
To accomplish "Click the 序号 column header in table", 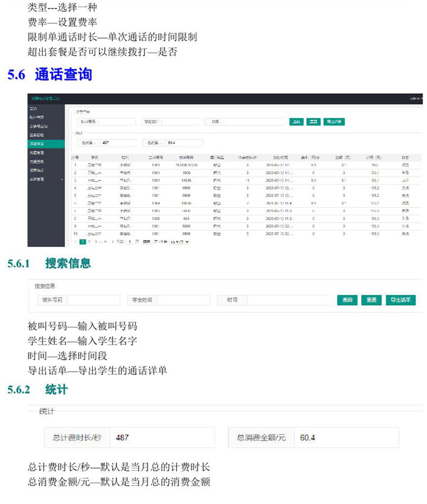I will click(75, 157).
